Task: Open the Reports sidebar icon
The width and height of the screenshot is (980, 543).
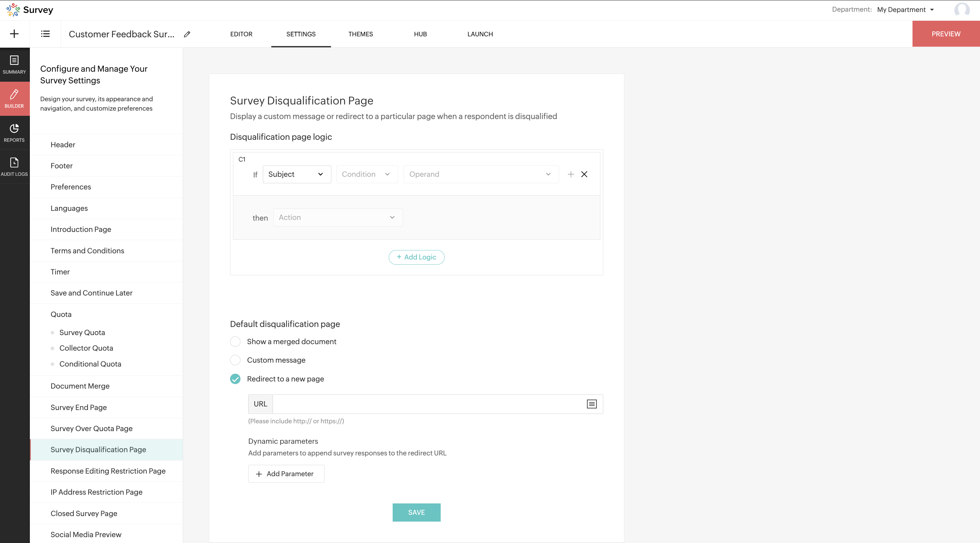Action: point(15,133)
